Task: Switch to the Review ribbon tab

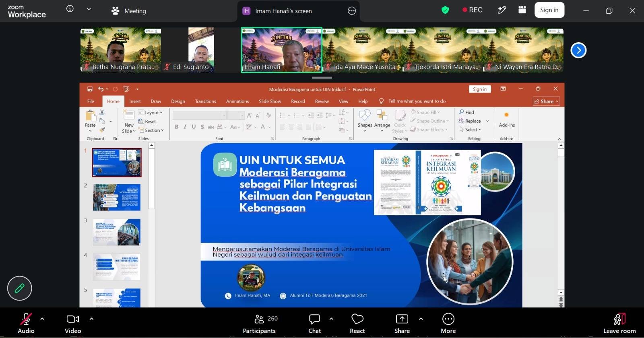Action: 322,101
